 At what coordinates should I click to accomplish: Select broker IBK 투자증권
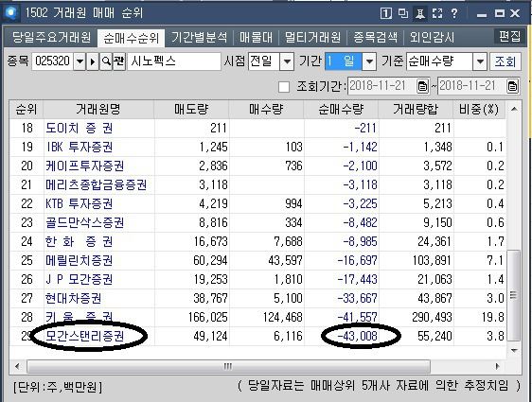(79, 148)
